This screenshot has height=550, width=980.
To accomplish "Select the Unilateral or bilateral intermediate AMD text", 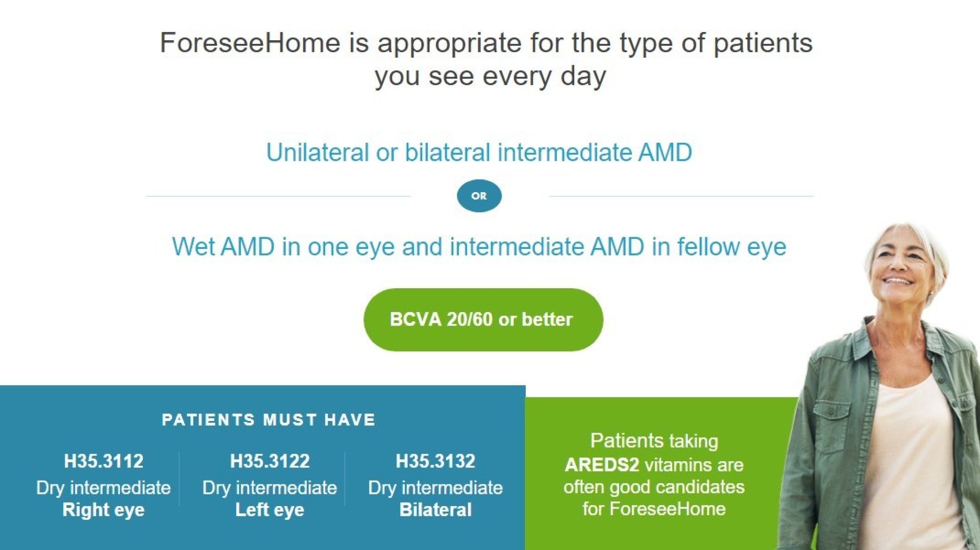I will tap(479, 152).
